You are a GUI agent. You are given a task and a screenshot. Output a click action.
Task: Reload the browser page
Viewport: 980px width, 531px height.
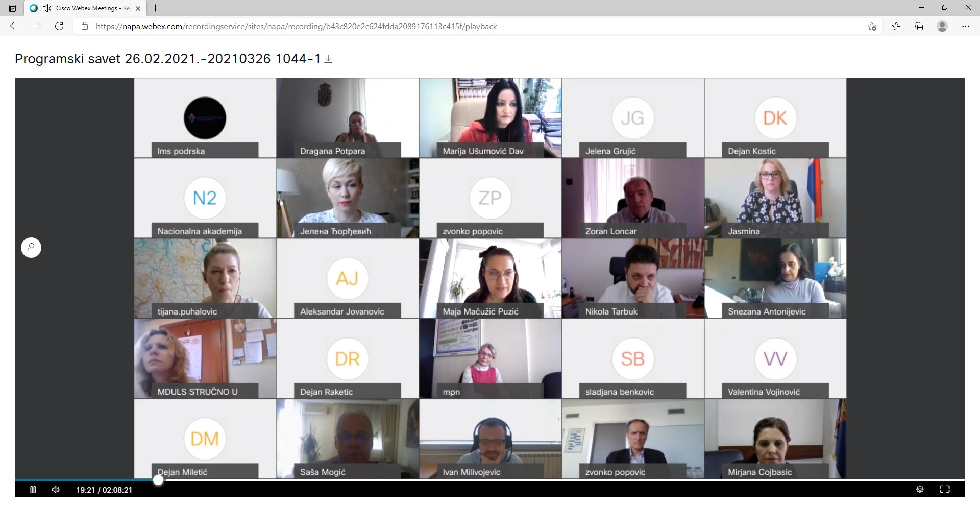(59, 26)
